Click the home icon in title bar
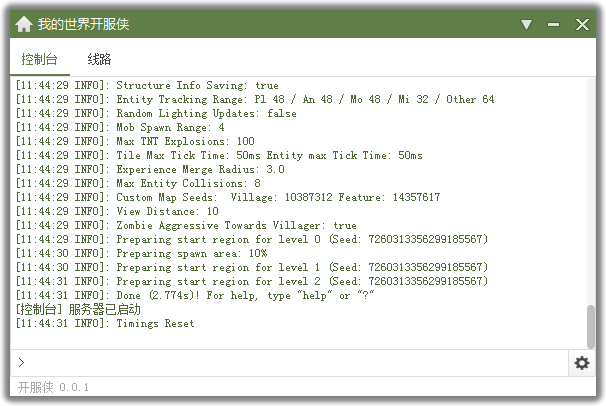The height and width of the screenshot is (406, 606). coord(24,24)
